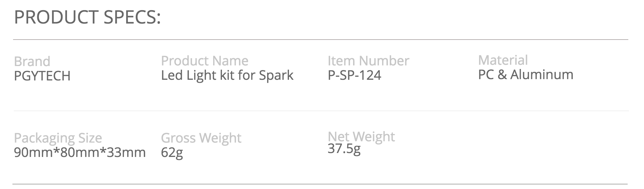Click the ampersand in material value
Image resolution: width=644 pixels, height=189 pixels.
[502, 75]
